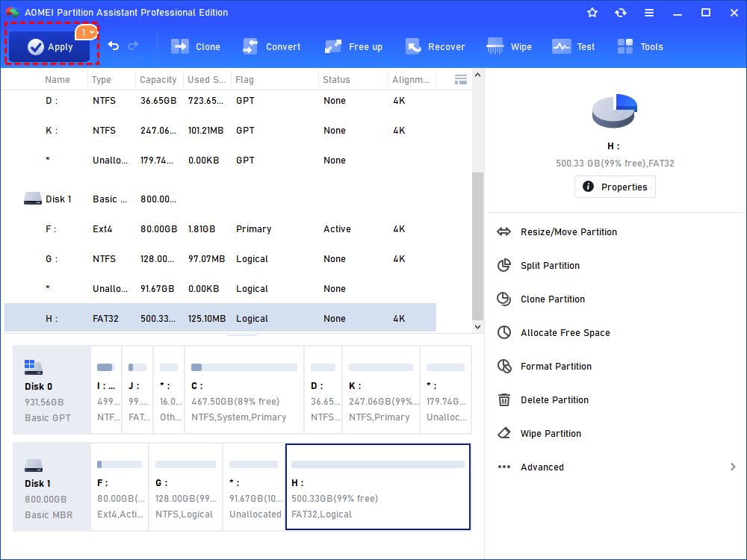Apply the pending operations

point(49,46)
